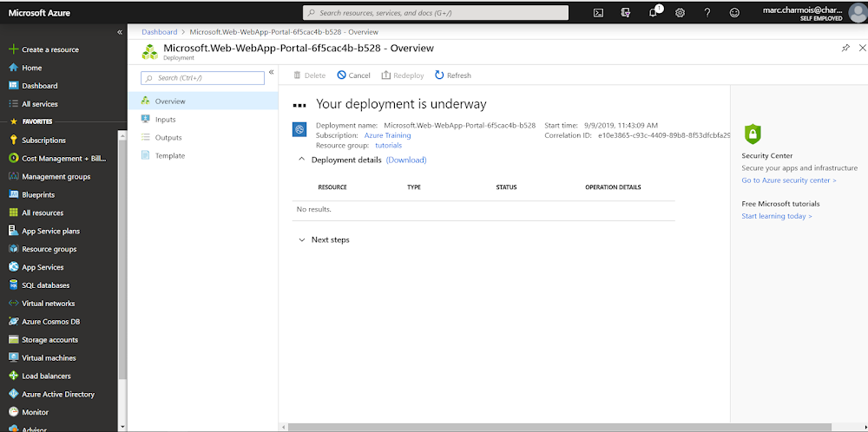868x432 pixels.
Task: Open All services in sidebar
Action: (x=33, y=104)
